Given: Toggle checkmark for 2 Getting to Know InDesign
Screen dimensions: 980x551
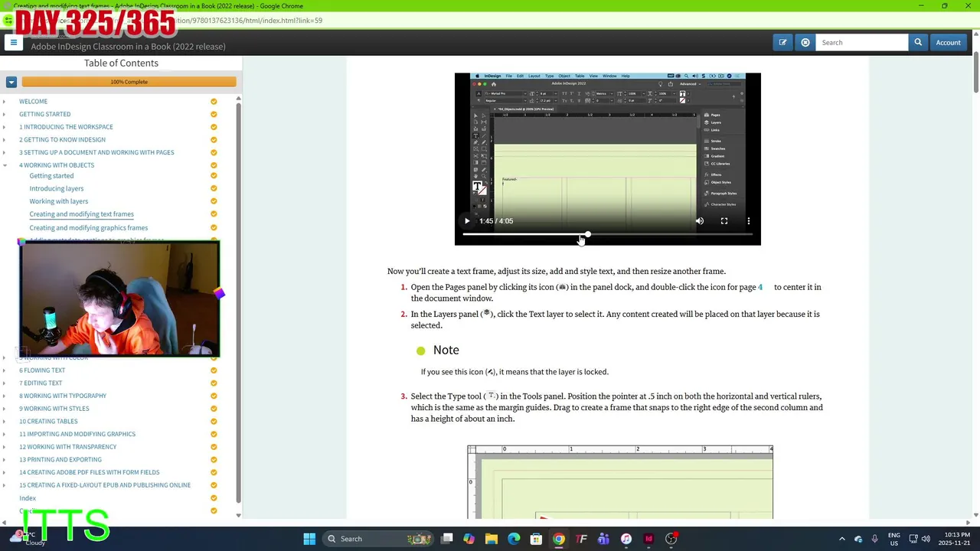Looking at the screenshot, I should (x=214, y=140).
